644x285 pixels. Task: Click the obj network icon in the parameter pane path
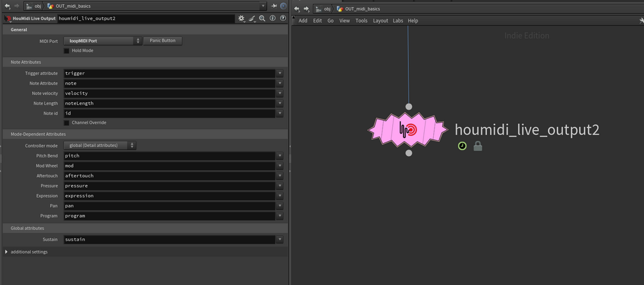(29, 6)
